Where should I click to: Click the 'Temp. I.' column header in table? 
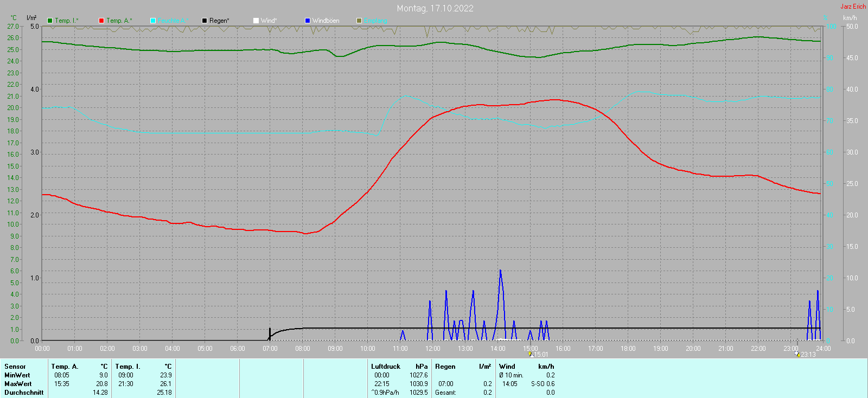128,367
